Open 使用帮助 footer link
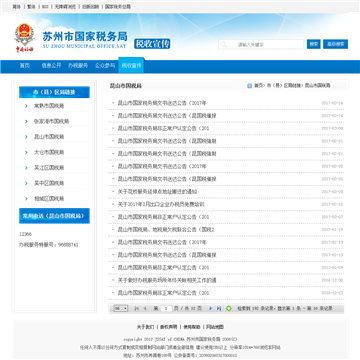360x360 pixels. point(192,327)
